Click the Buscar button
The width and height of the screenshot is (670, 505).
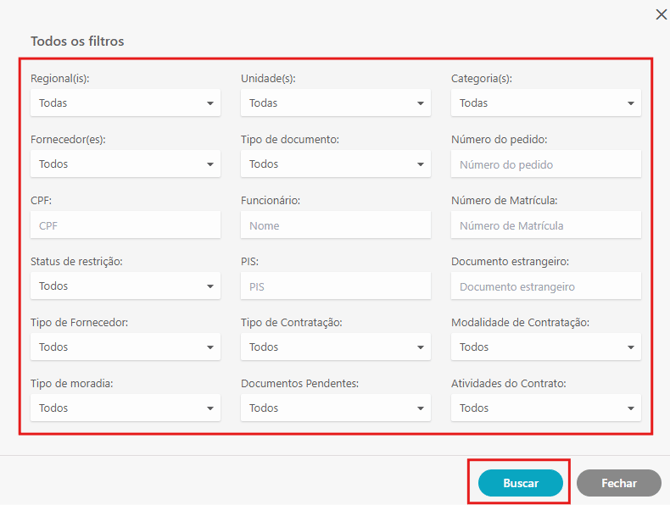point(520,483)
